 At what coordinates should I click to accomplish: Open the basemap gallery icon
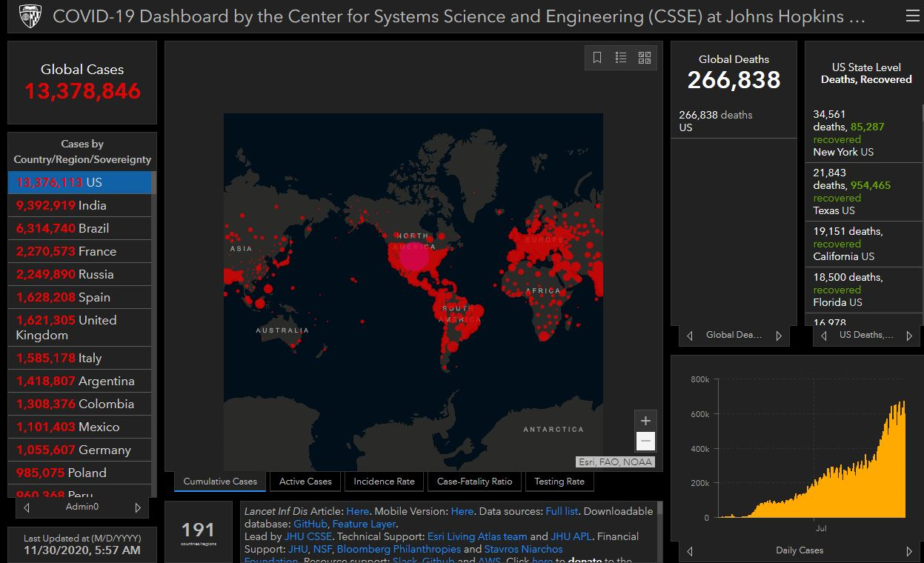pos(644,58)
